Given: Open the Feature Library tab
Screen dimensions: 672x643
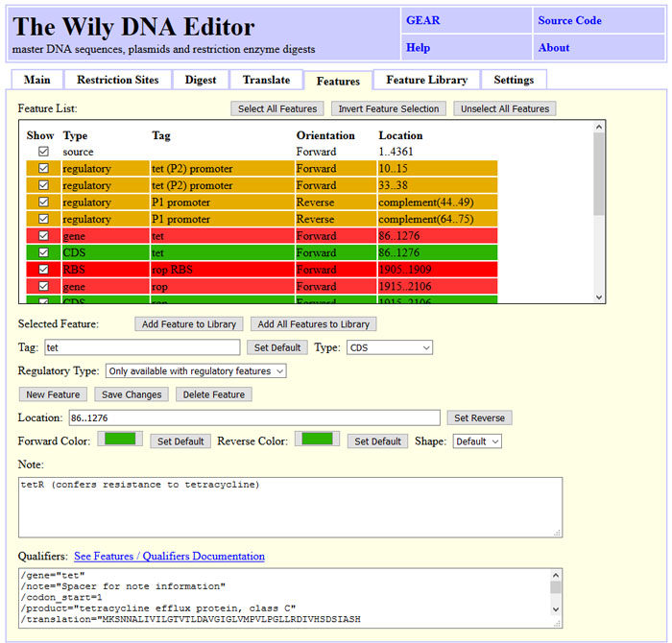Looking at the screenshot, I should pyautogui.click(x=426, y=81).
